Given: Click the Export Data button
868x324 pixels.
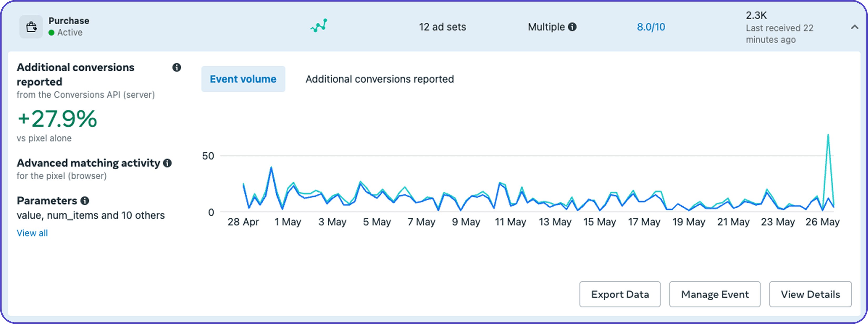Looking at the screenshot, I should 620,294.
